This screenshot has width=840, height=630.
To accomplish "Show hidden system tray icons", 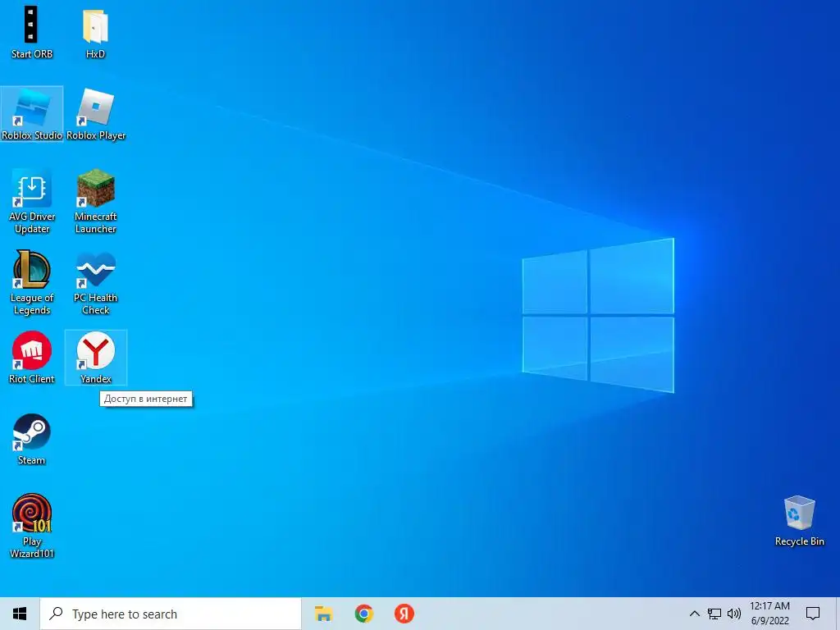I will [694, 614].
